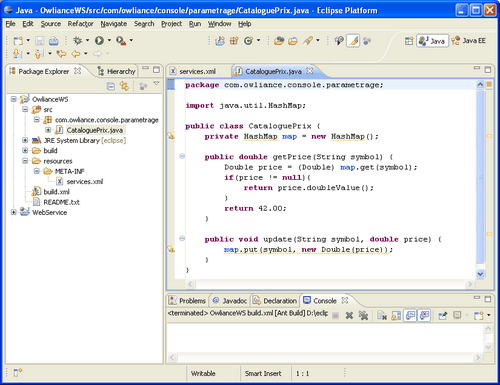Expand the build folder node

coord(25,151)
